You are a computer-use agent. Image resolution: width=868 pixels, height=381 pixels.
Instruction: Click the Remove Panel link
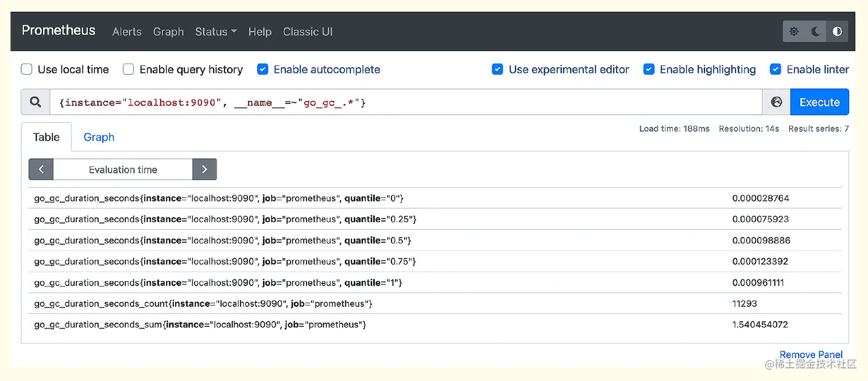[x=811, y=355]
